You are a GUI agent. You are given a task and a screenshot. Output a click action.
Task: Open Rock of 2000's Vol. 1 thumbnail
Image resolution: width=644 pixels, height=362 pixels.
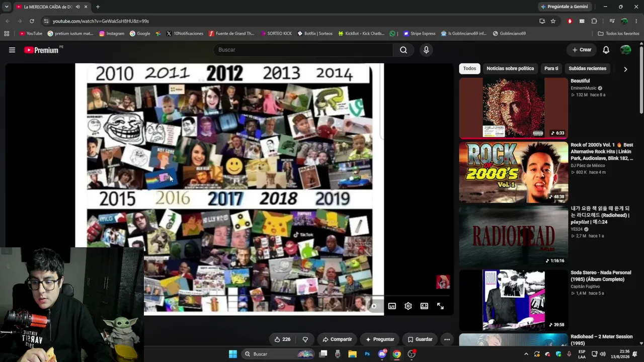click(x=514, y=172)
